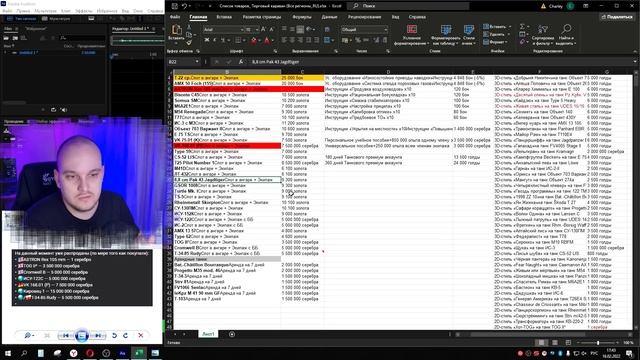The height and width of the screenshot is (360, 640).
Task: Open the font color dropdown arrow
Action: click(x=272, y=40)
